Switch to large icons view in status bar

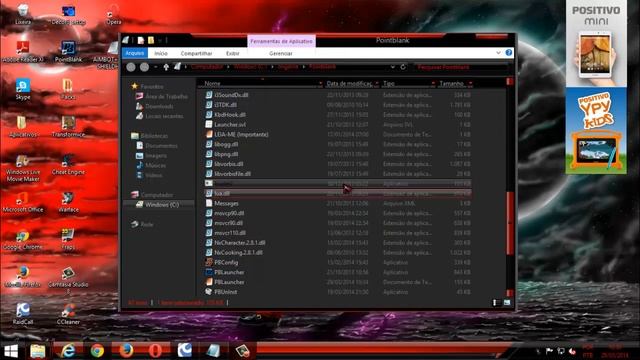[x=507, y=302]
